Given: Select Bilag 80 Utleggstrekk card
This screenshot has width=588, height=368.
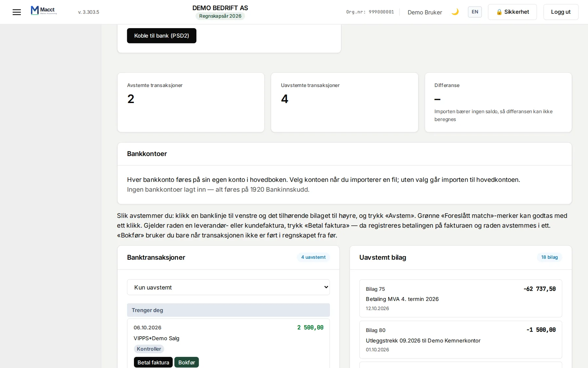Looking at the screenshot, I should (461, 340).
